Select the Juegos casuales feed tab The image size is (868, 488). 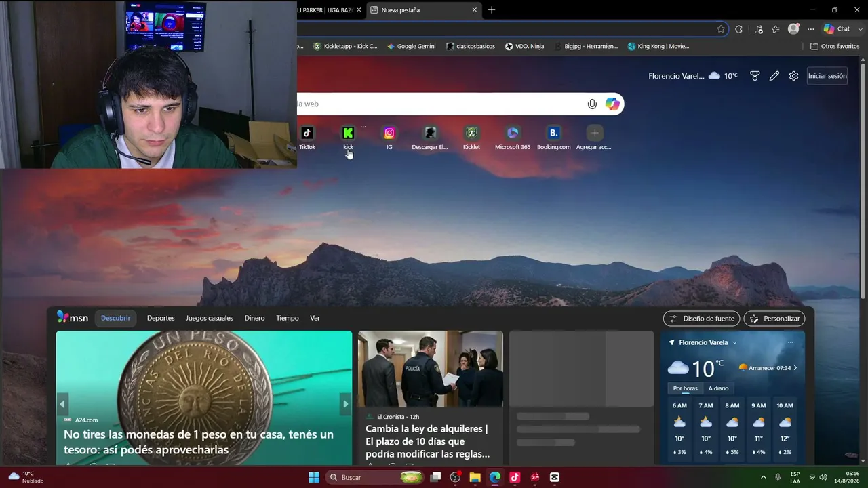(x=210, y=318)
